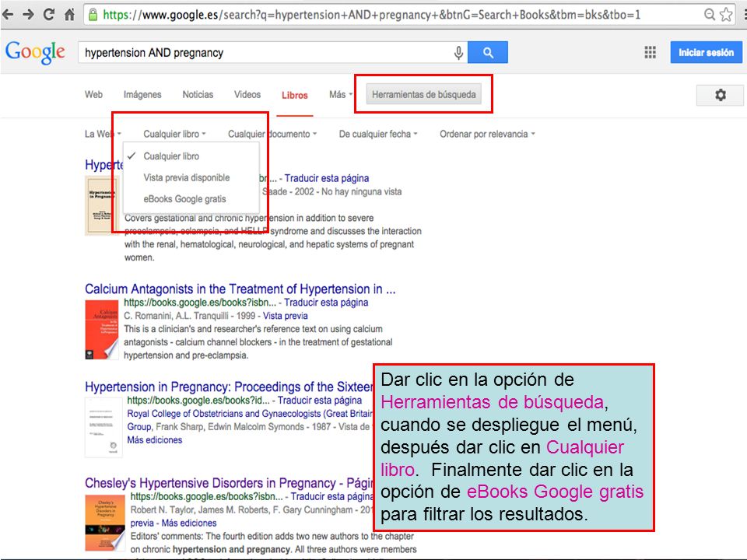Click the red Calcium Antagonists book cover
Viewport: 747px width, 560px height.
(101, 330)
